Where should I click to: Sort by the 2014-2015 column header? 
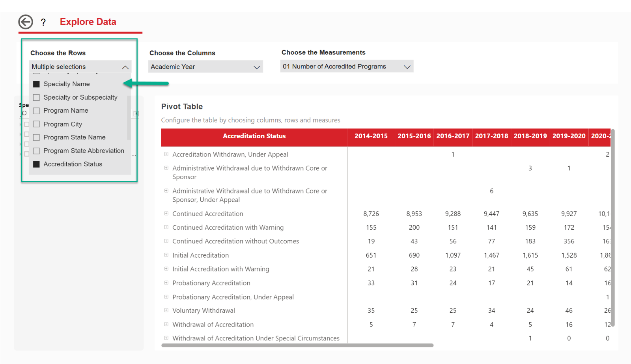[x=371, y=136]
